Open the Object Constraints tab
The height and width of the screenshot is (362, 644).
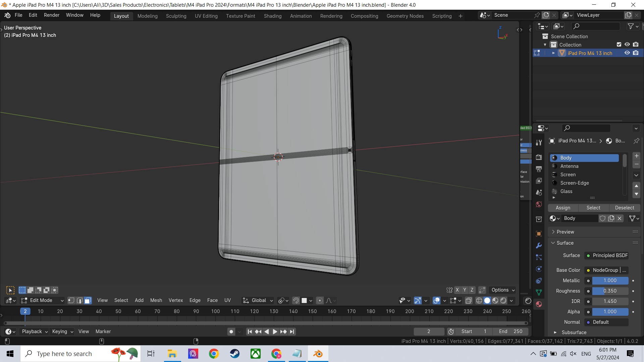(539, 281)
